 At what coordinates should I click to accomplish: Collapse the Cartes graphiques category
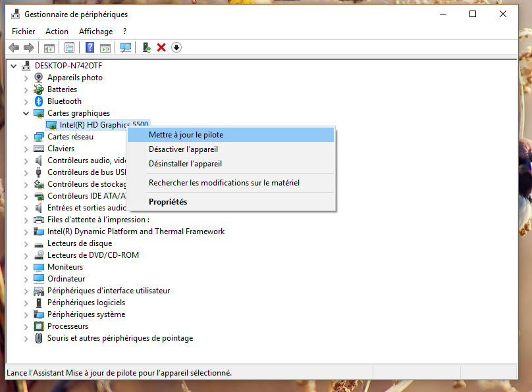point(26,113)
